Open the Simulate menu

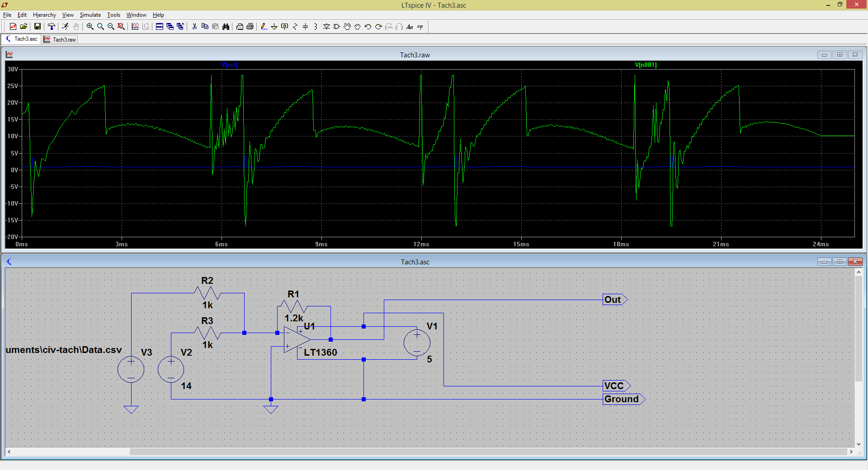pyautogui.click(x=90, y=15)
